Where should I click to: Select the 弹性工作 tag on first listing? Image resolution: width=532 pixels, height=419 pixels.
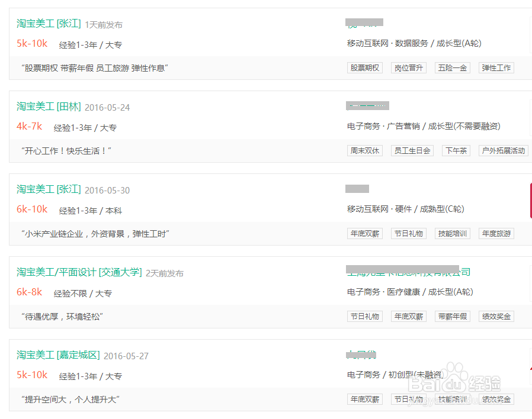pos(496,67)
